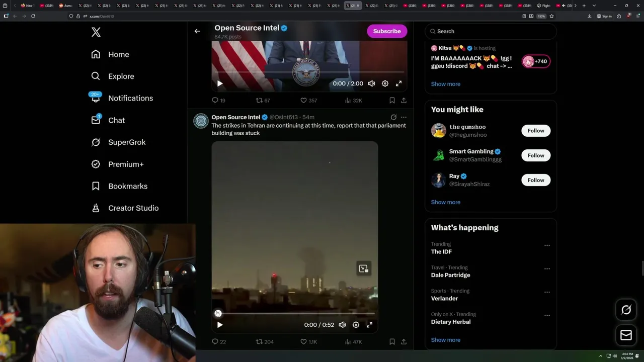Show more live spaces below Kitsu
Image resolution: width=644 pixels, height=362 pixels.
coord(446,84)
